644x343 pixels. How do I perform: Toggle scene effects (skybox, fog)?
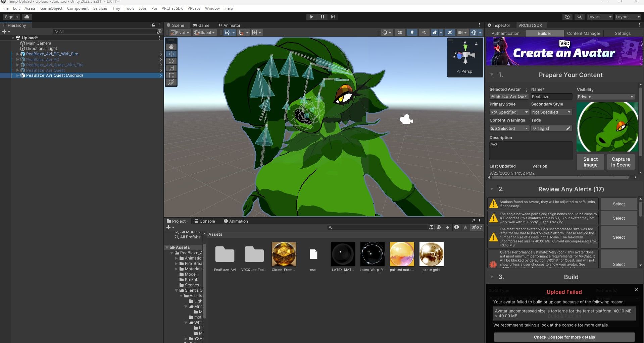[x=435, y=33]
